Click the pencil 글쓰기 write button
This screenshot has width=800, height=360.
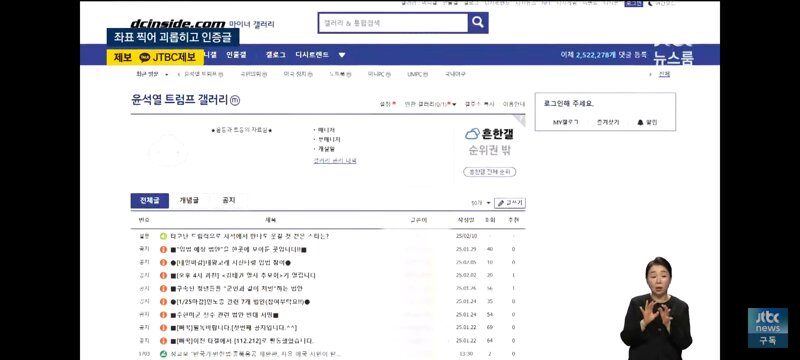pyautogui.click(x=510, y=203)
